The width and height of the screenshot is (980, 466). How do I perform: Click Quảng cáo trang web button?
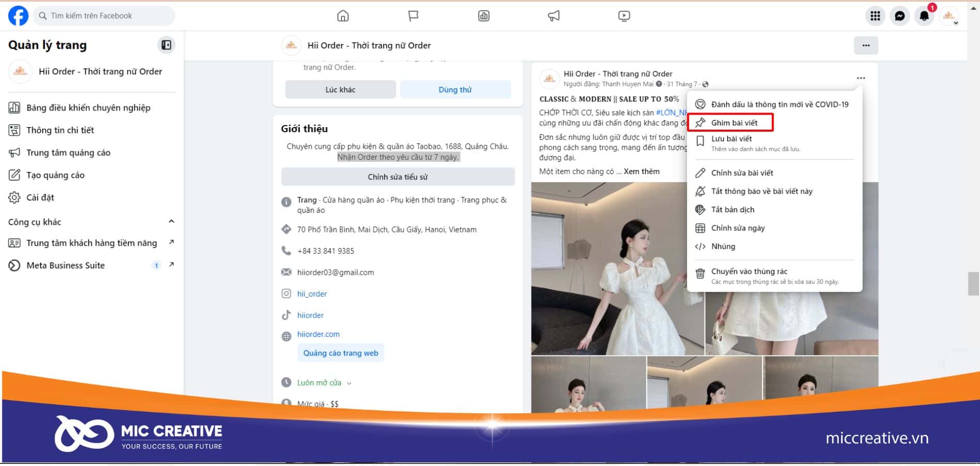pyautogui.click(x=340, y=353)
